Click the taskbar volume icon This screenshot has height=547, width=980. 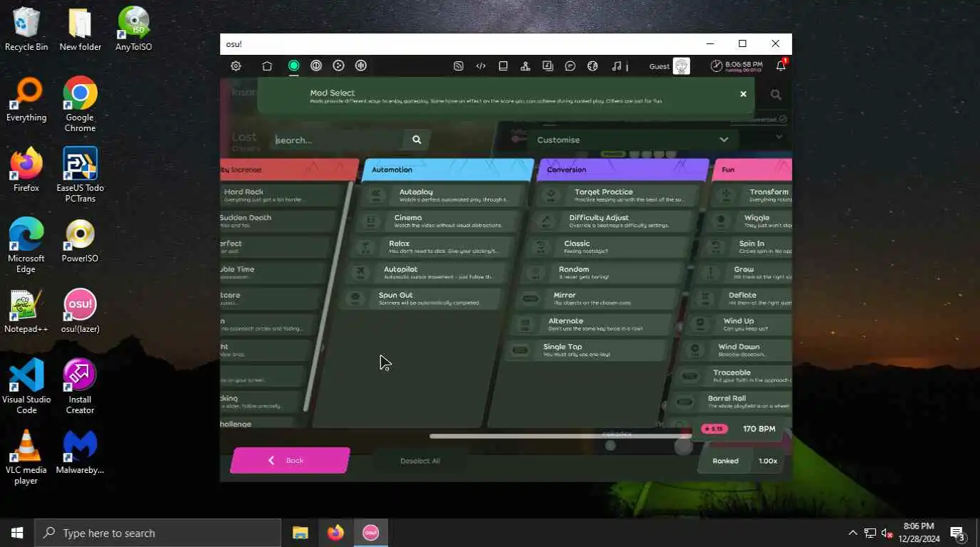tap(887, 533)
